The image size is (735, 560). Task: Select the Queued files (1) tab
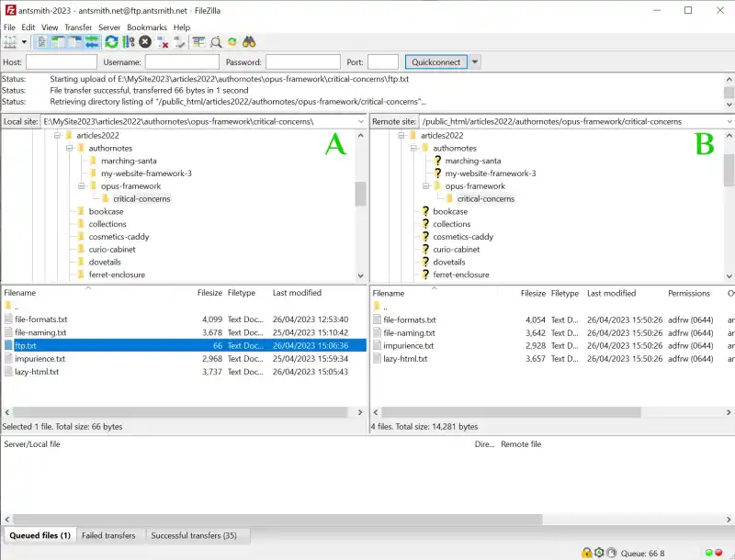tap(40, 535)
